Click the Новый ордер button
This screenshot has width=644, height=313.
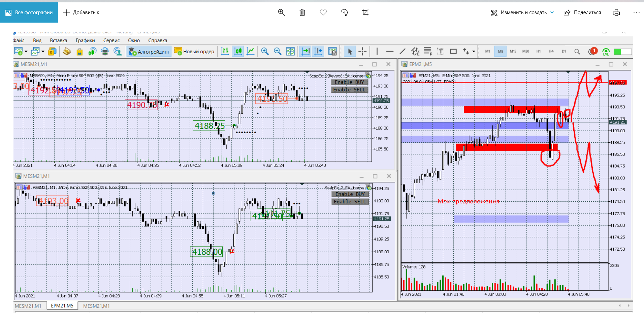[194, 52]
